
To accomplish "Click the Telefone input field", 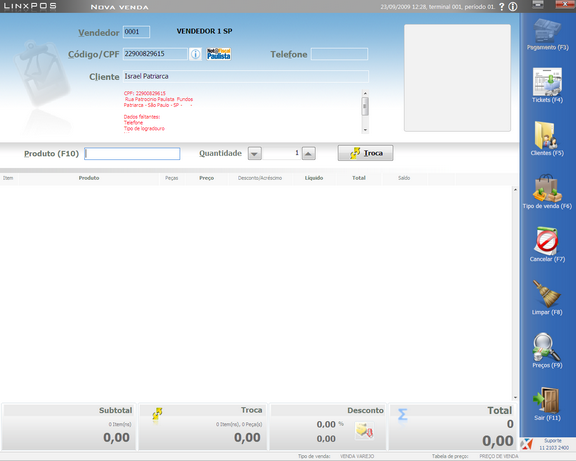I will coord(339,54).
